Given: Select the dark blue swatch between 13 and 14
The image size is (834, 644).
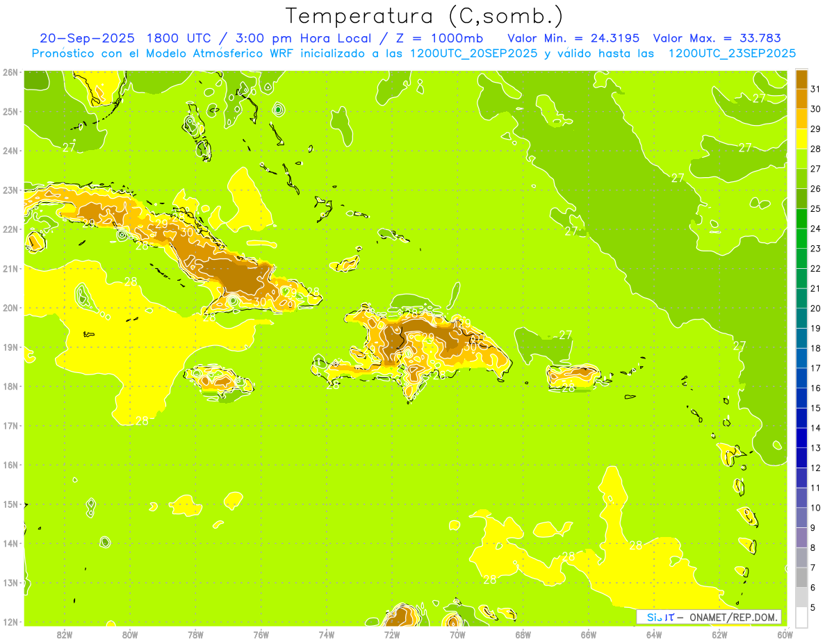Looking at the screenshot, I should point(801,438).
